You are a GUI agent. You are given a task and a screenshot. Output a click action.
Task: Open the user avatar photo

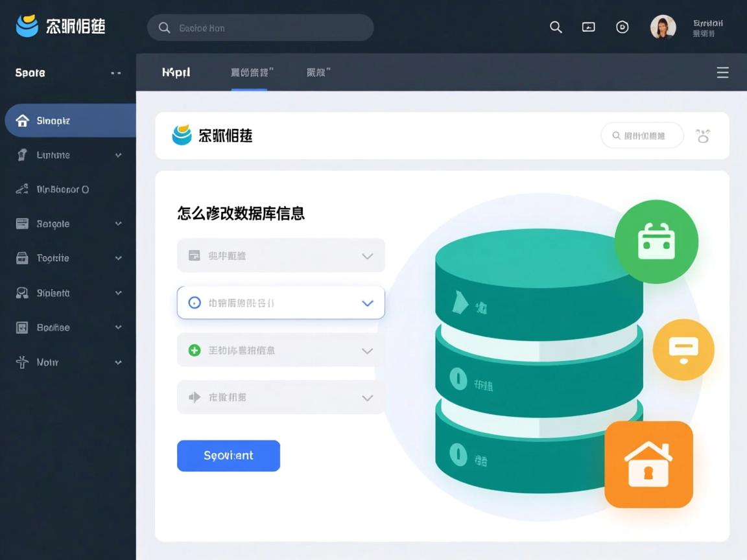[x=663, y=27]
